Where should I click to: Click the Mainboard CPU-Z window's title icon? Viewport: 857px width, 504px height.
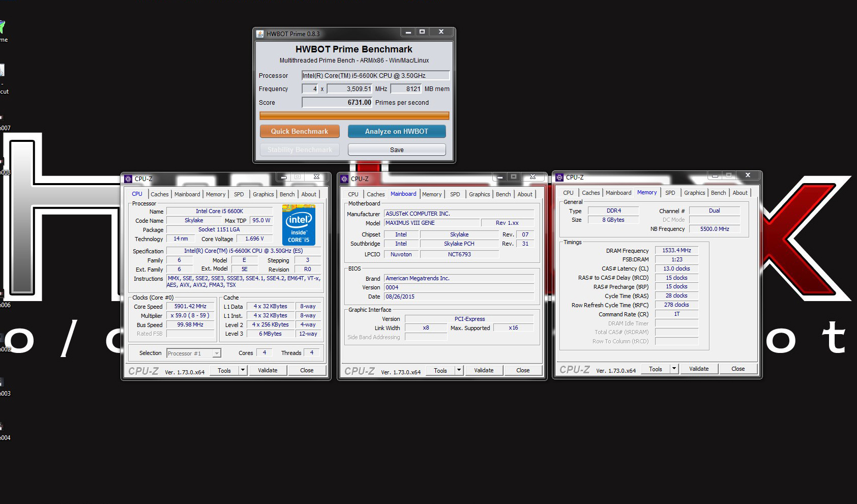pos(344,179)
